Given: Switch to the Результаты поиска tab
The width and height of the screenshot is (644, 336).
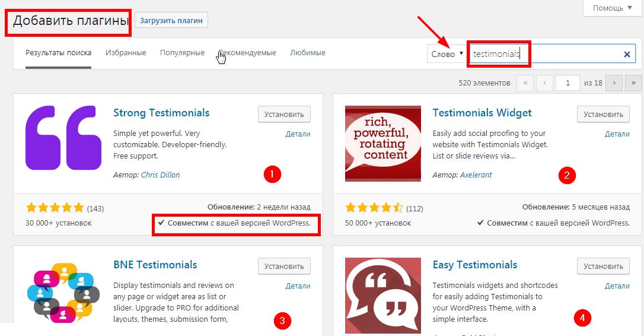Looking at the screenshot, I should tap(58, 53).
